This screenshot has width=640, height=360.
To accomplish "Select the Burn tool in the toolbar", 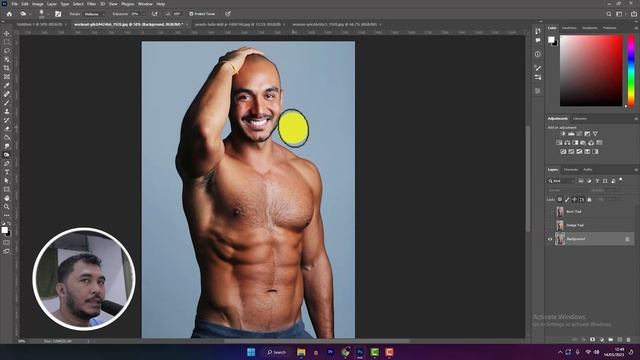I will [7, 155].
